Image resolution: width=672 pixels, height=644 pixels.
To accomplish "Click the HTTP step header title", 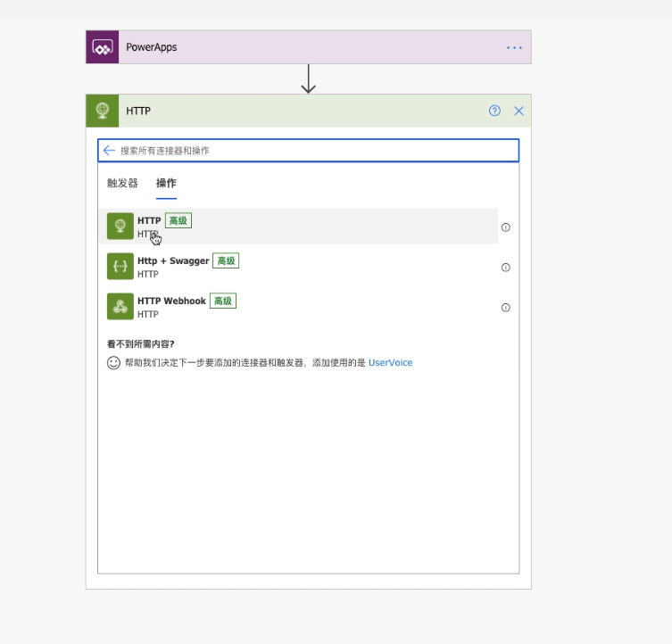I will click(138, 111).
